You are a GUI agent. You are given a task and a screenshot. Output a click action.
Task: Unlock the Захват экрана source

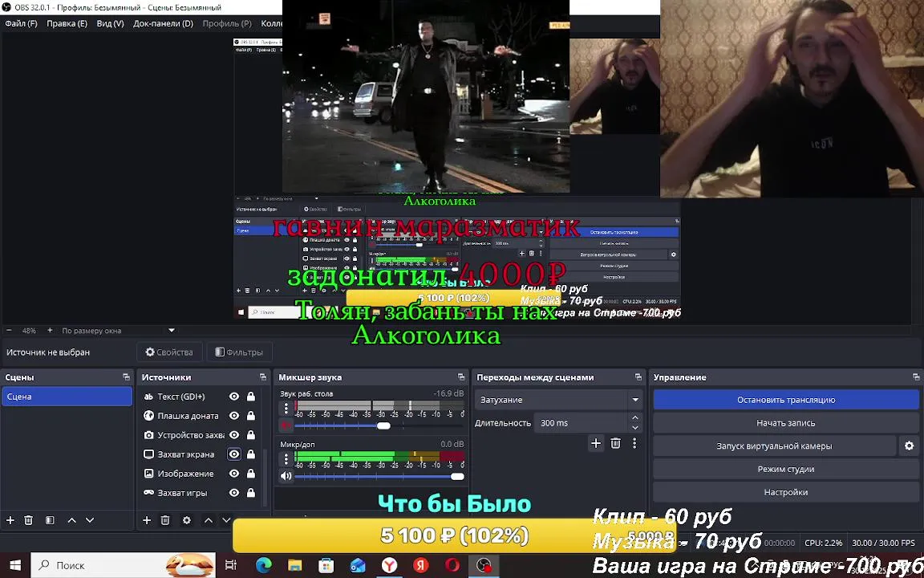tap(250, 454)
